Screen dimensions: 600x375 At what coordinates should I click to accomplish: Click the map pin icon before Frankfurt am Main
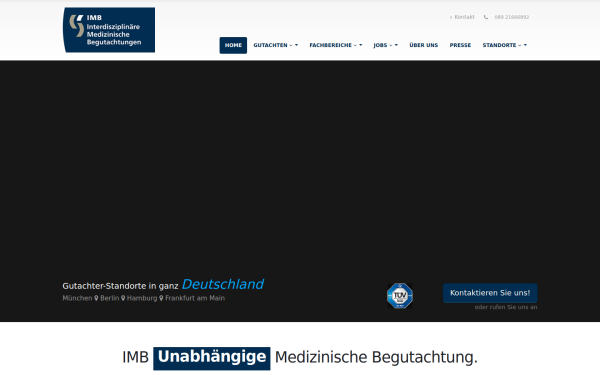click(x=161, y=298)
